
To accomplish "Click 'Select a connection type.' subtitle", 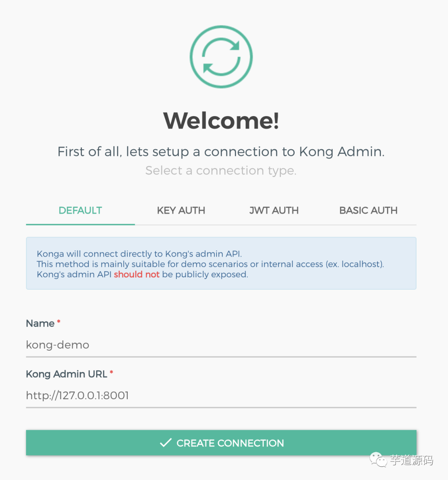I will point(221,170).
